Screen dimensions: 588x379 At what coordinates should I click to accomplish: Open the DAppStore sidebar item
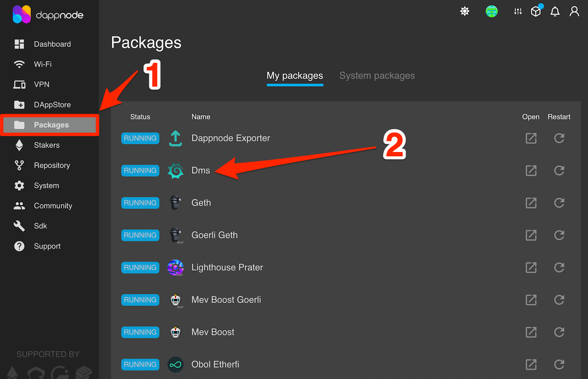click(x=52, y=105)
